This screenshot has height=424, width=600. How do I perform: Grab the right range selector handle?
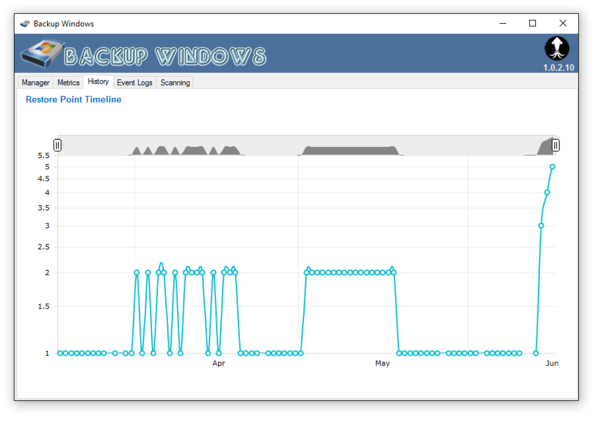555,145
